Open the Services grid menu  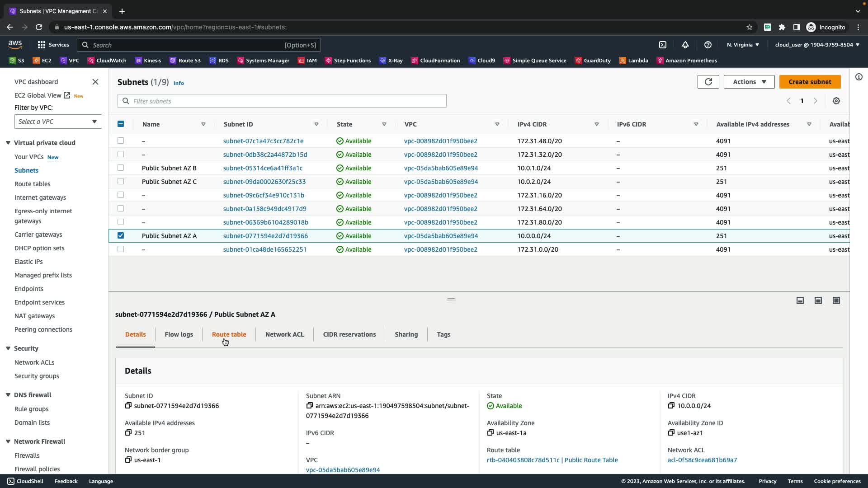pyautogui.click(x=53, y=45)
